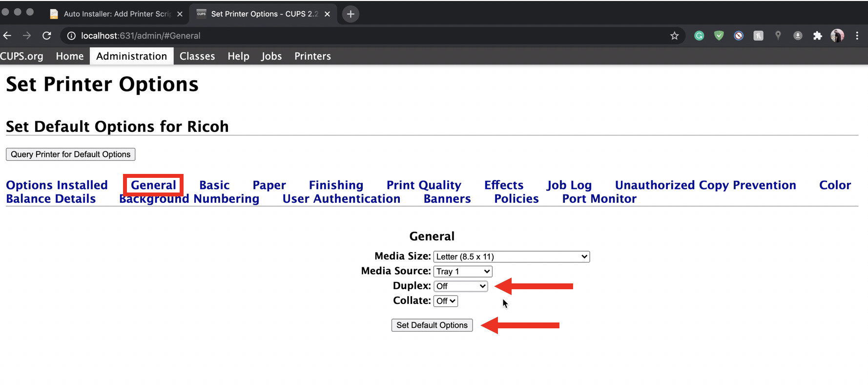Click the new tab plus icon
The width and height of the screenshot is (868, 386).
[x=350, y=14]
